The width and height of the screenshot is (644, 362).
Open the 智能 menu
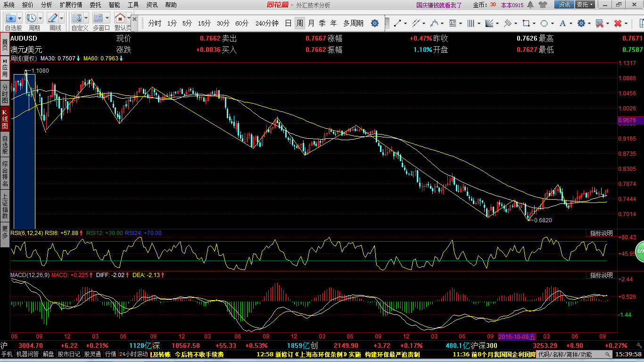point(114,5)
